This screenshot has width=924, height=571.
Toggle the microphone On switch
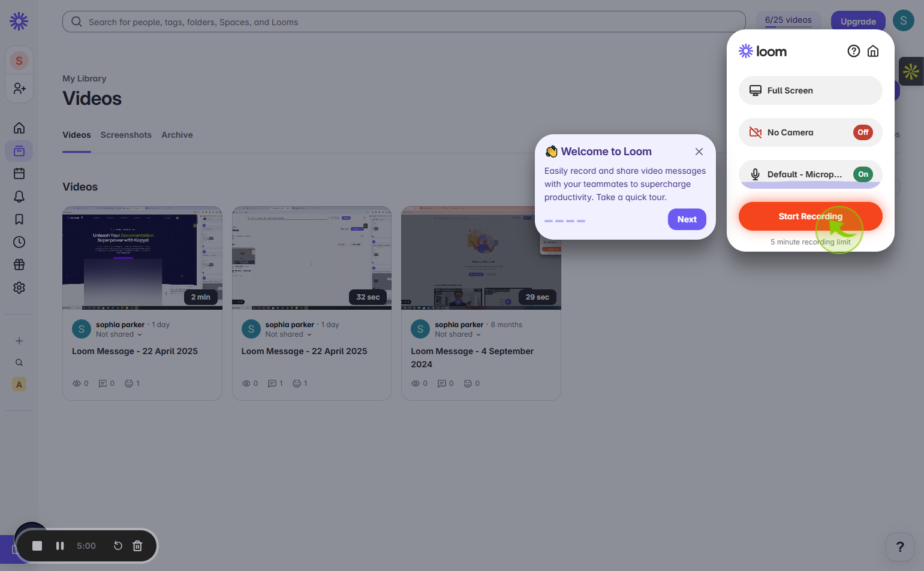pos(863,174)
